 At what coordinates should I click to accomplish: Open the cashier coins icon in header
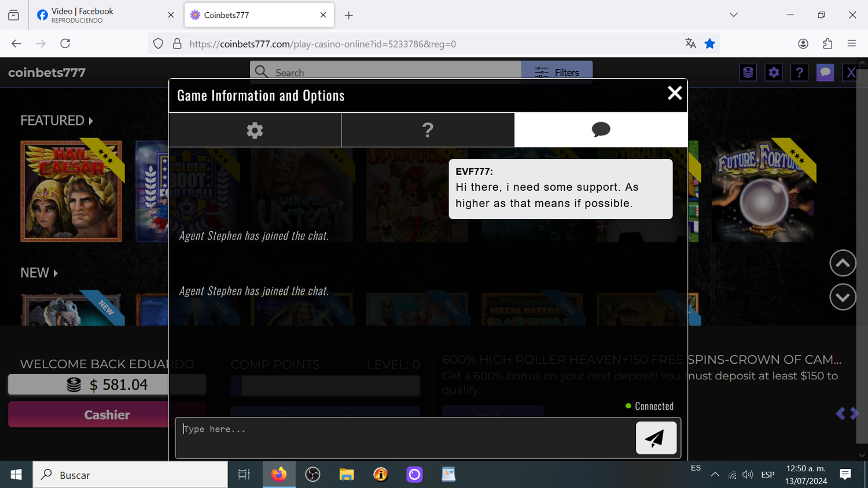click(748, 72)
